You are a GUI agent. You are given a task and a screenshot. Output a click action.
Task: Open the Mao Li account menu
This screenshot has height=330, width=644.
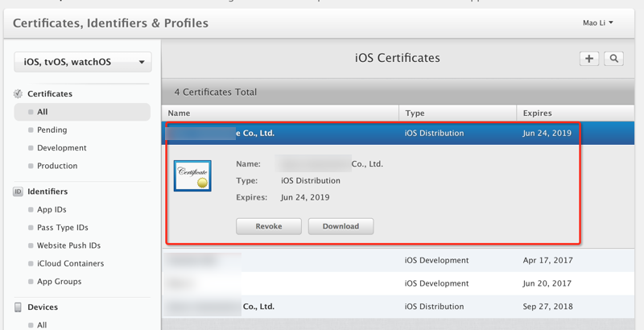(x=597, y=23)
